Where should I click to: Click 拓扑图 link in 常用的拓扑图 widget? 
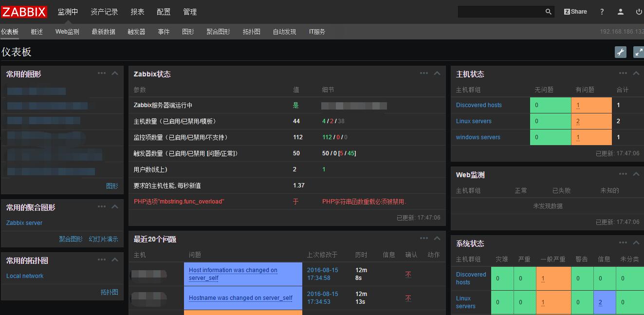point(110,292)
